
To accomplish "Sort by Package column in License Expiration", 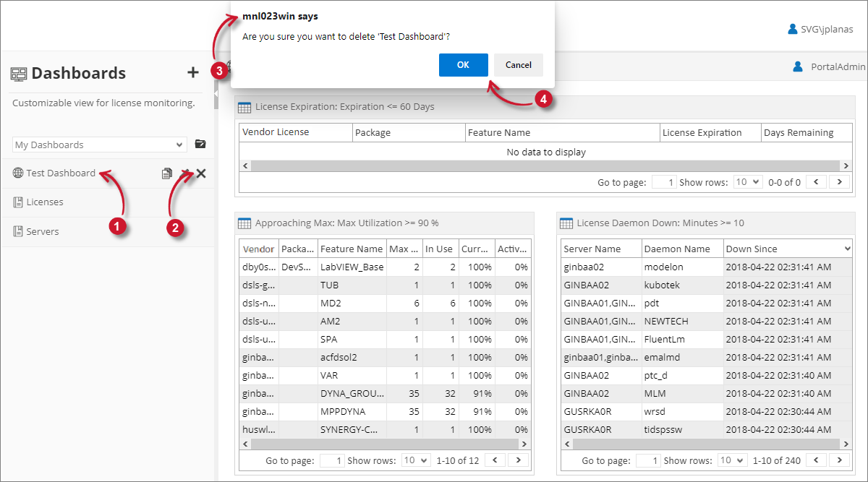I will click(409, 132).
